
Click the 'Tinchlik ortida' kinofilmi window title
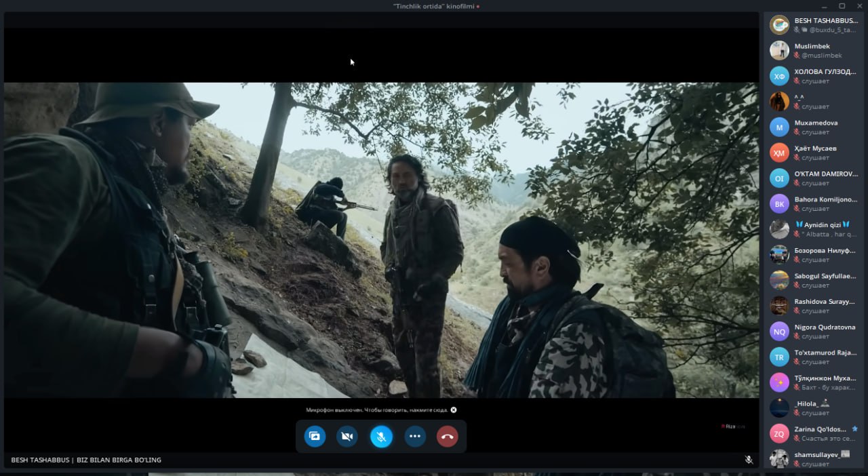coord(434,6)
